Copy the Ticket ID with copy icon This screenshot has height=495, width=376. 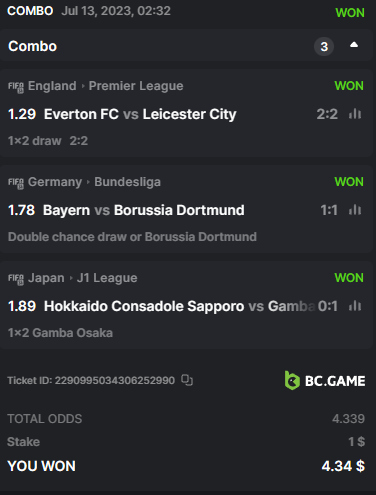point(187,380)
